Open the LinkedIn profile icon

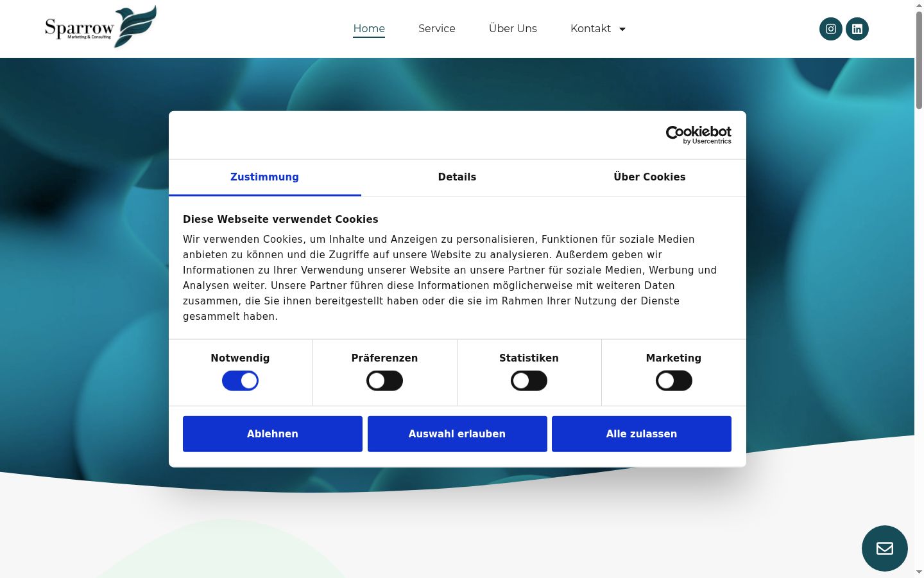857,29
